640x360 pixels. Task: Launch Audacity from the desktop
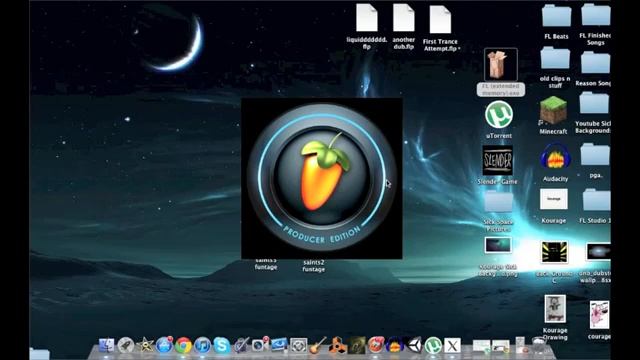pos(555,157)
